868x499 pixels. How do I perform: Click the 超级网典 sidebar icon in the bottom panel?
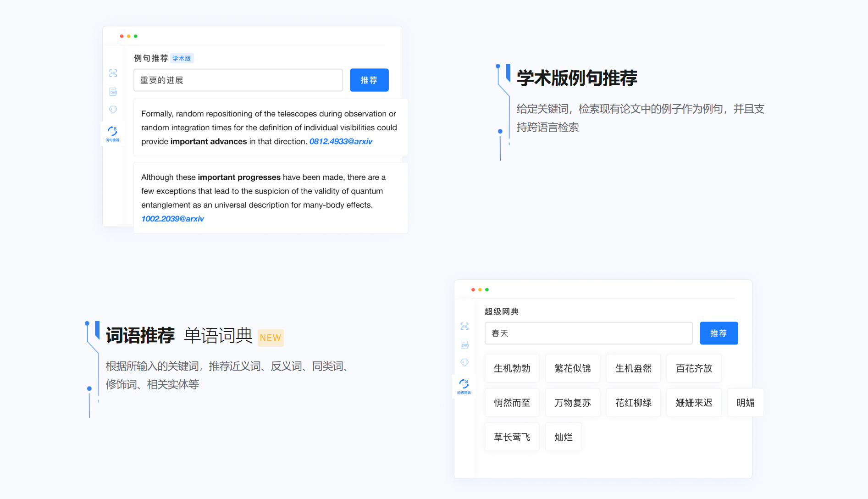(464, 386)
